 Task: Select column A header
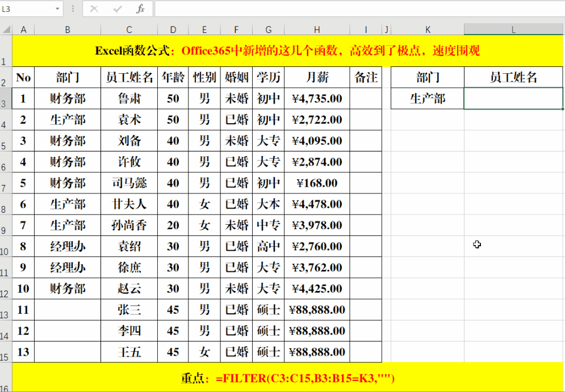tap(23, 29)
